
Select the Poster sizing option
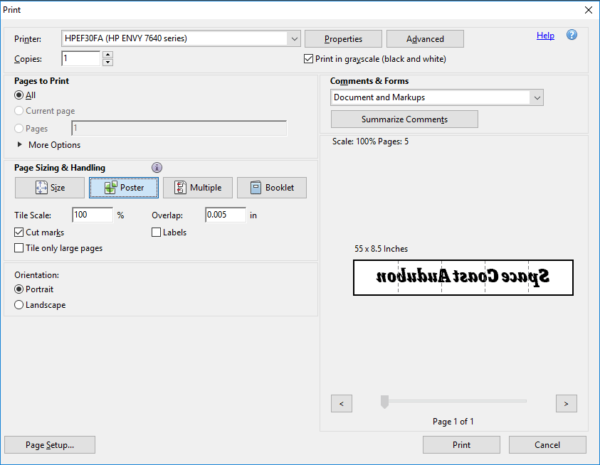[124, 188]
